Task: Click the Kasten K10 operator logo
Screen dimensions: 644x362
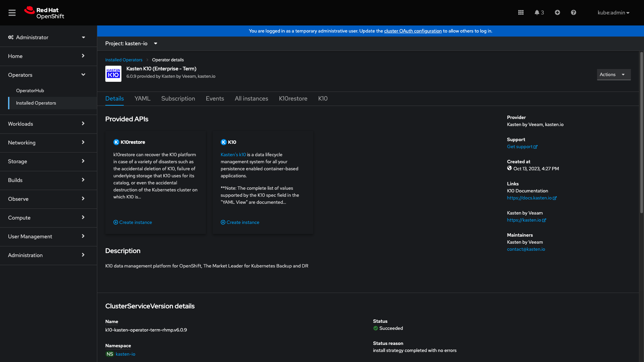Action: (113, 74)
